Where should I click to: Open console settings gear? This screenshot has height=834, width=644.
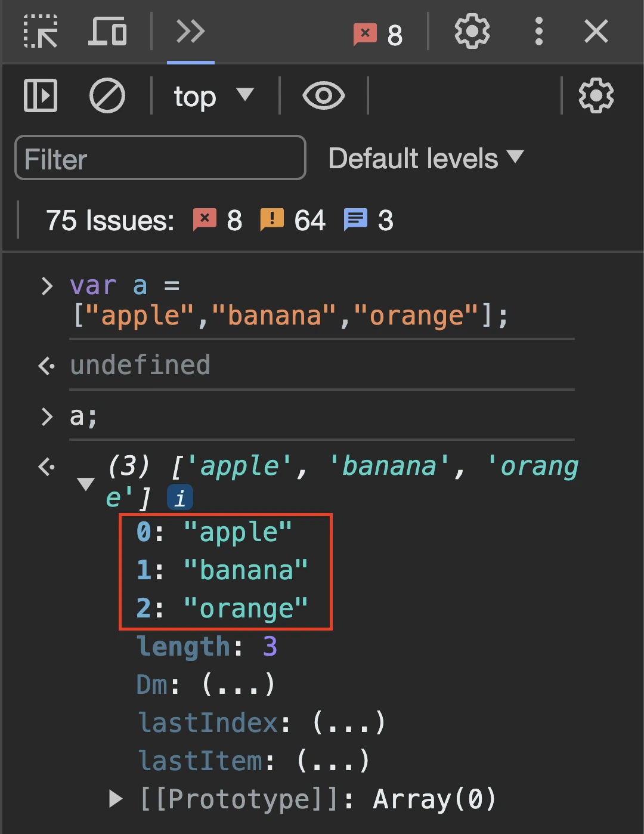point(596,95)
